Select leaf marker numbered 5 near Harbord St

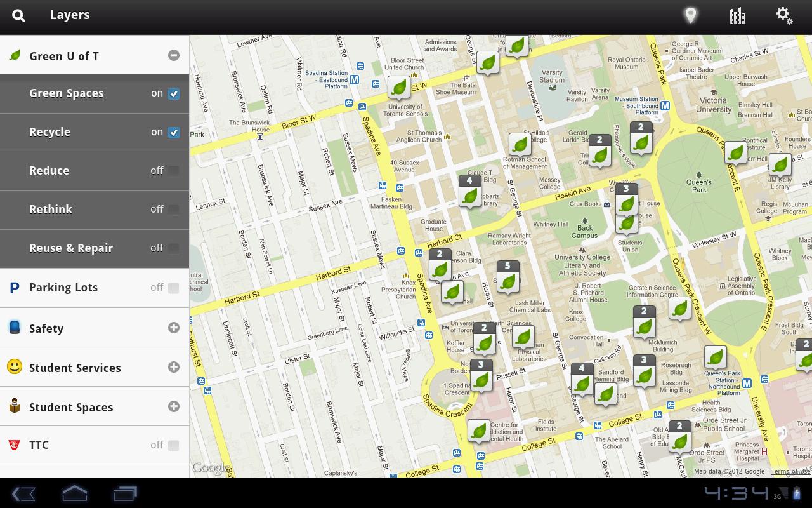pyautogui.click(x=507, y=277)
